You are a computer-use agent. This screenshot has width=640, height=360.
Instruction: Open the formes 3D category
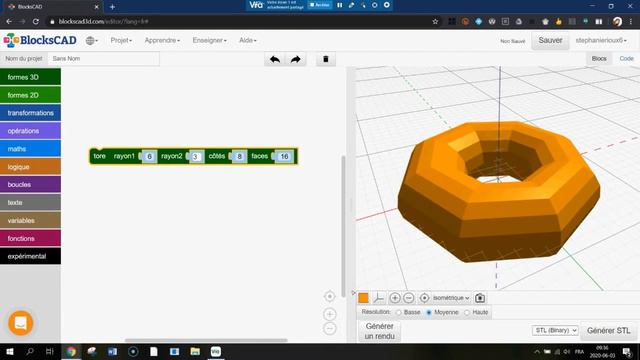click(x=31, y=77)
